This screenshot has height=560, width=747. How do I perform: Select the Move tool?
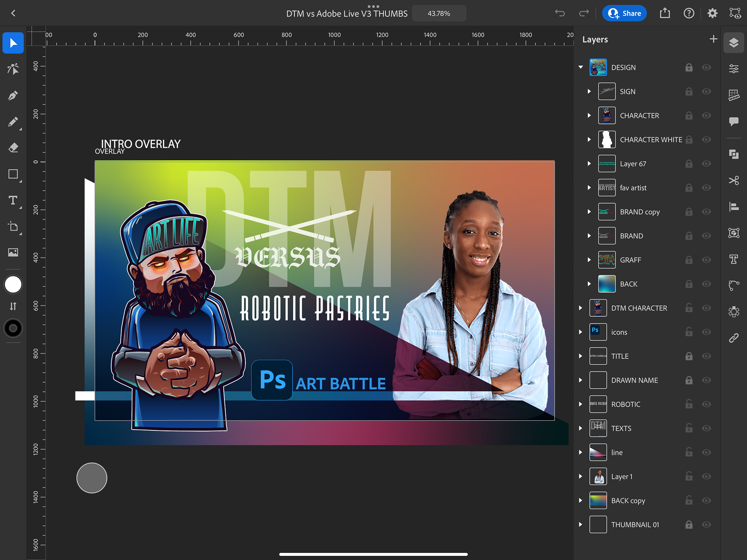coord(13,43)
